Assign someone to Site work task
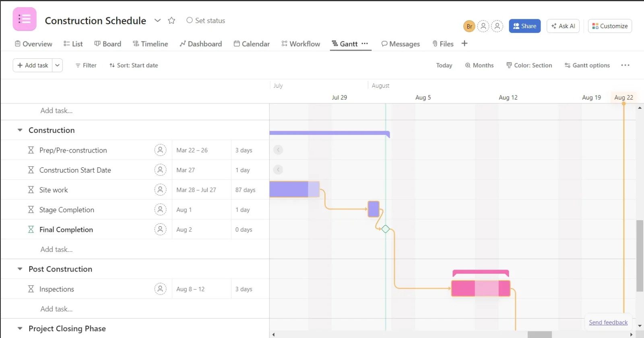 (x=160, y=190)
